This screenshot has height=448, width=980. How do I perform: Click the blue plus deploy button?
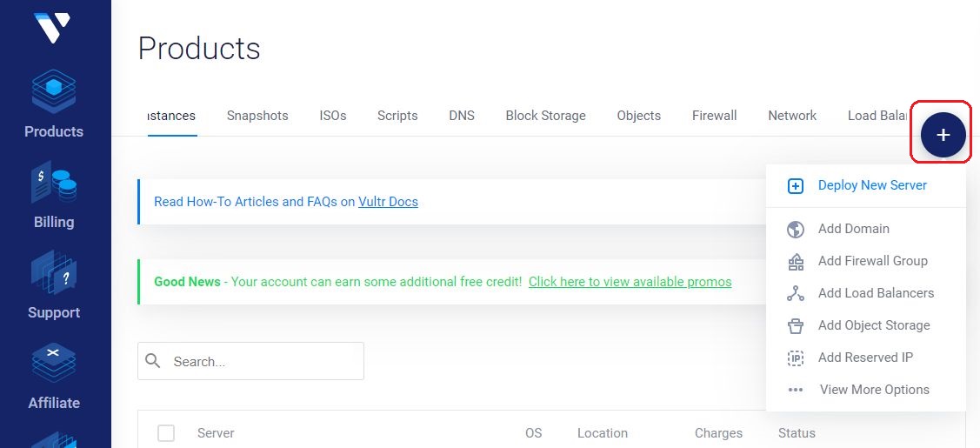click(x=943, y=134)
